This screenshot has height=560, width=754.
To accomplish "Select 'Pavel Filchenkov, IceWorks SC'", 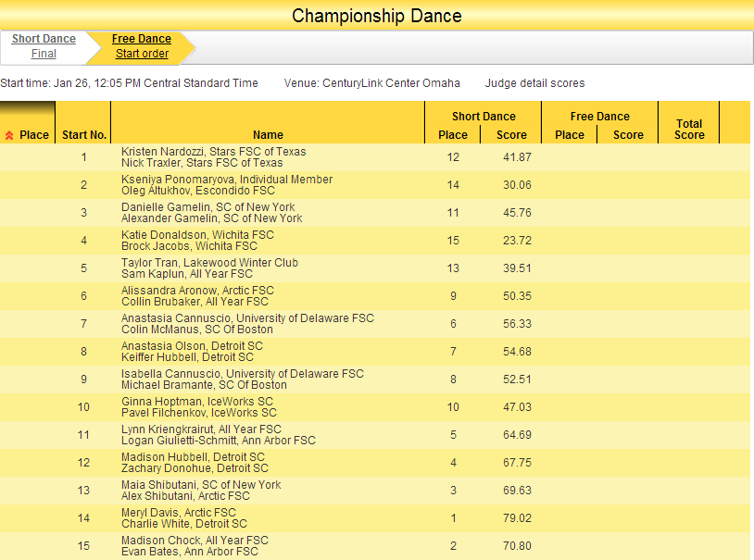I will pos(199,413).
